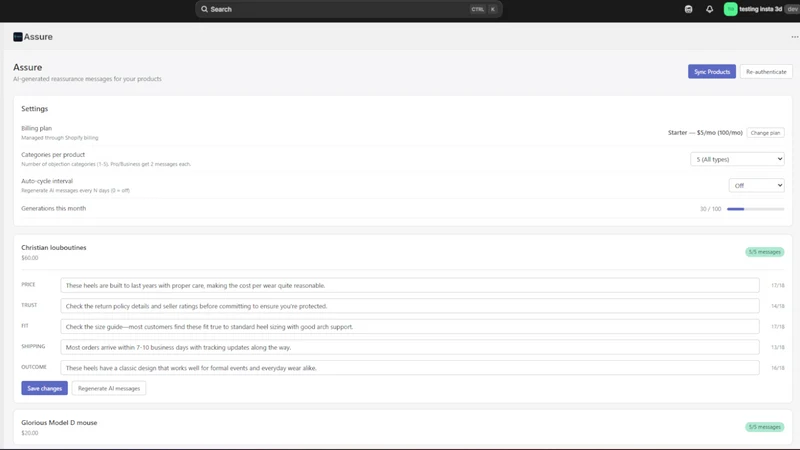Click the Sync Products button
The height and width of the screenshot is (450, 800).
click(x=712, y=72)
